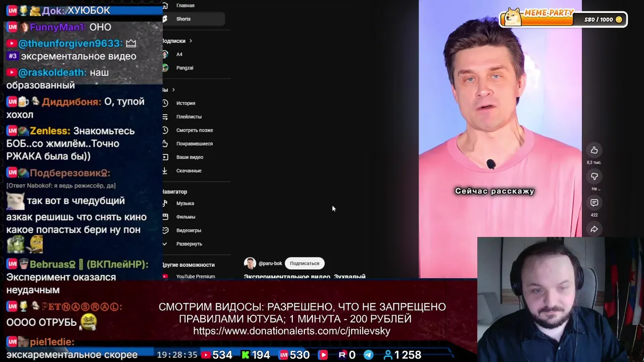The width and height of the screenshot is (644, 362).
Task: Open История in sidebar
Action: [186, 103]
